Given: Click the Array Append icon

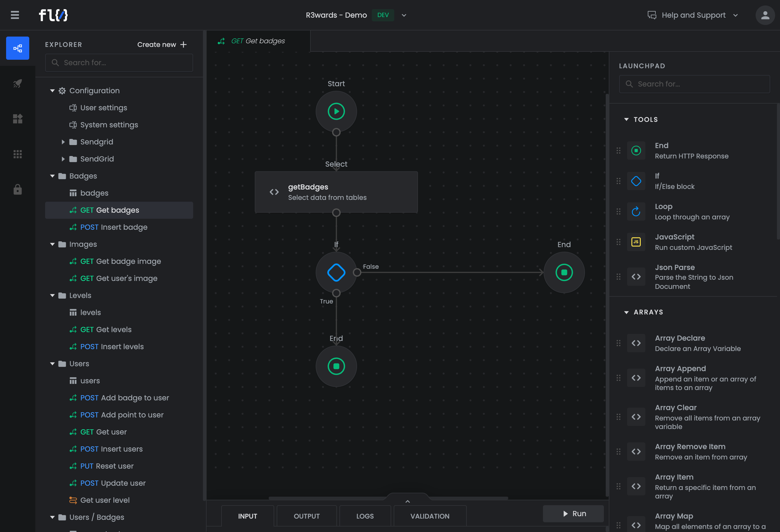Looking at the screenshot, I should 636,378.
